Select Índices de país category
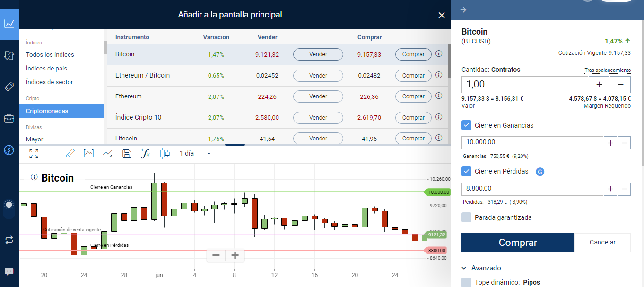The height and width of the screenshot is (287, 644). click(46, 68)
